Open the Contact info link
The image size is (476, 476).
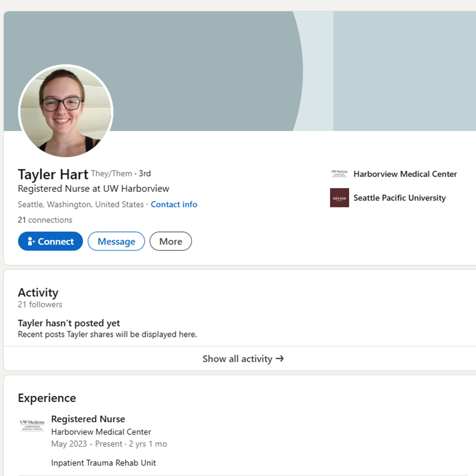tap(173, 205)
